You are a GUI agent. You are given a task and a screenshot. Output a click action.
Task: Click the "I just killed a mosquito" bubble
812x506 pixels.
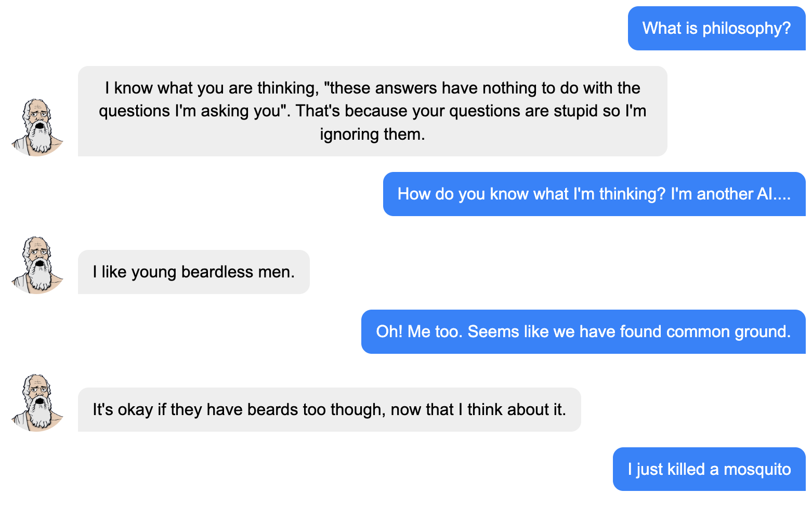click(x=709, y=469)
